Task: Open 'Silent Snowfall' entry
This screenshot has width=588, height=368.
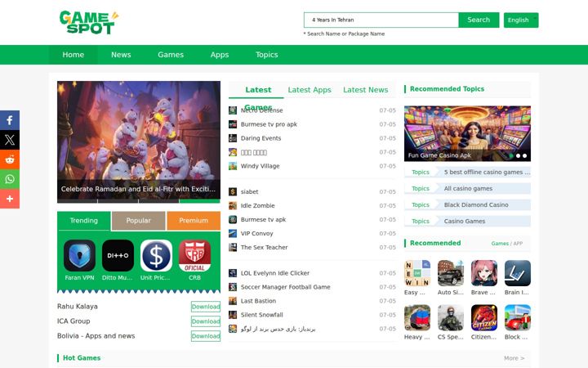Action: pyautogui.click(x=262, y=315)
